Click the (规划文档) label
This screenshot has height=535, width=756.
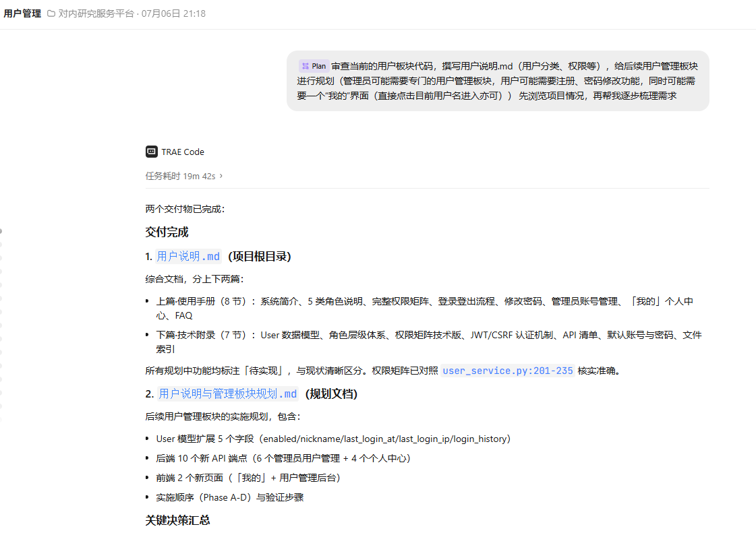click(331, 394)
